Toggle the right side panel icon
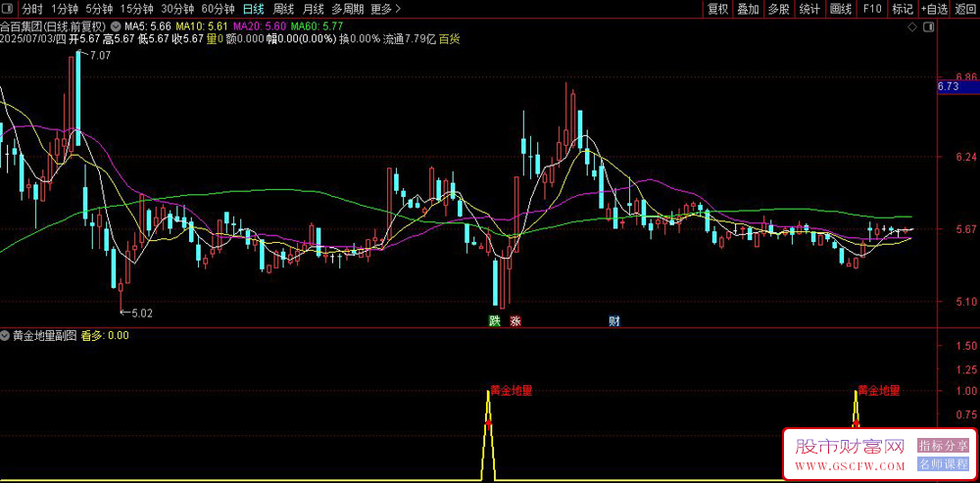This screenshot has height=483, width=980. 929,26
